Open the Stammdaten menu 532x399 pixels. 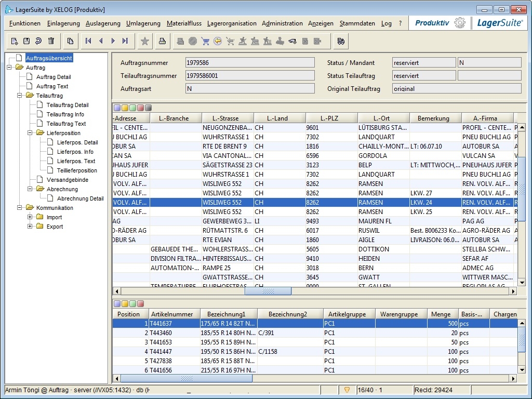pos(357,23)
